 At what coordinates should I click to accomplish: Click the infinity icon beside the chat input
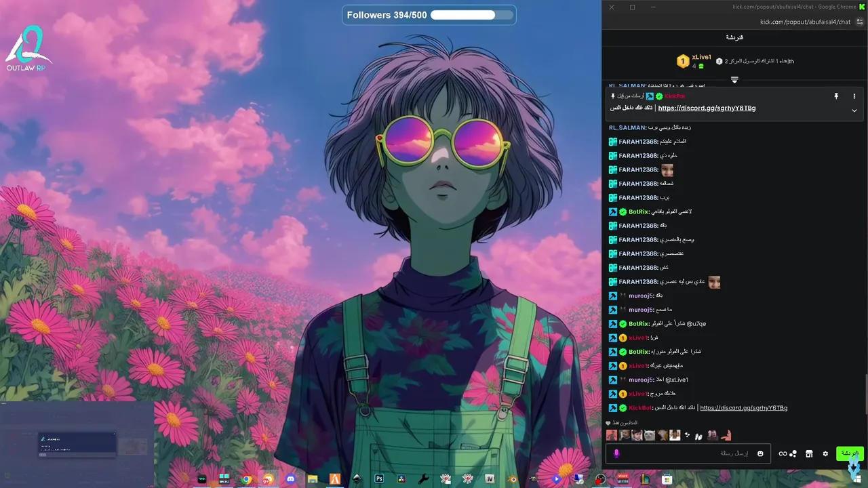click(x=783, y=453)
